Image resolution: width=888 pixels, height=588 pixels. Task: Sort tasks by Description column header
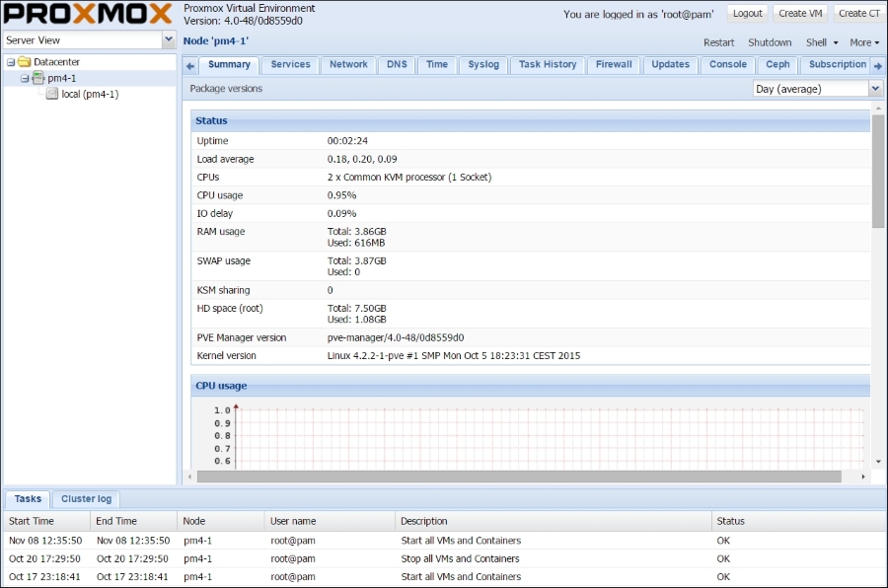[x=554, y=521]
